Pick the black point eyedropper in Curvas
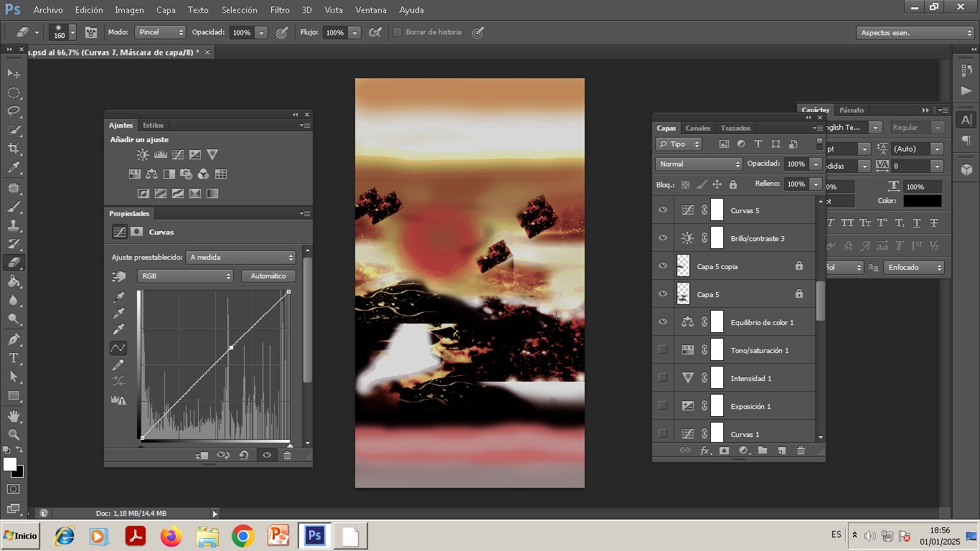980x551 pixels. coord(118,298)
